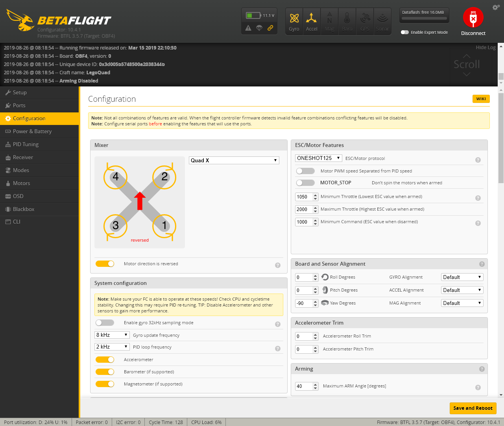
Task: Click the red Disconnect USB icon
Action: (x=473, y=18)
